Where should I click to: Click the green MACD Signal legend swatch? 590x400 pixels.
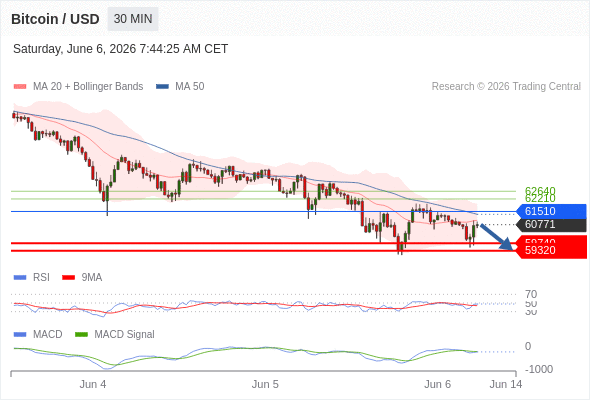tap(81, 335)
